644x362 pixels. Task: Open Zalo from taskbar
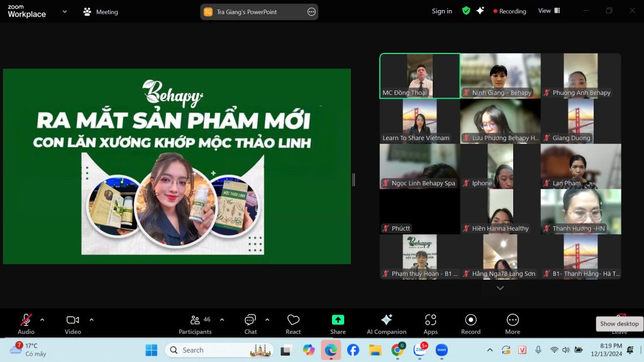coord(419,350)
